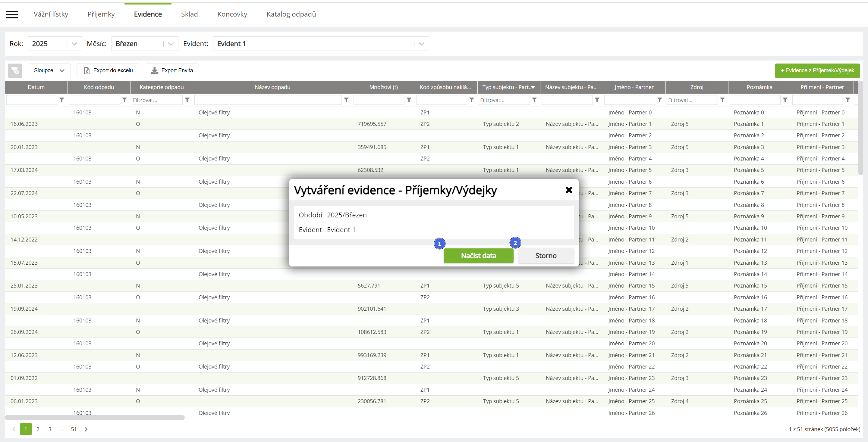Image resolution: width=868 pixels, height=442 pixels.
Task: Click filter icon for Zdroj column
Action: click(722, 100)
